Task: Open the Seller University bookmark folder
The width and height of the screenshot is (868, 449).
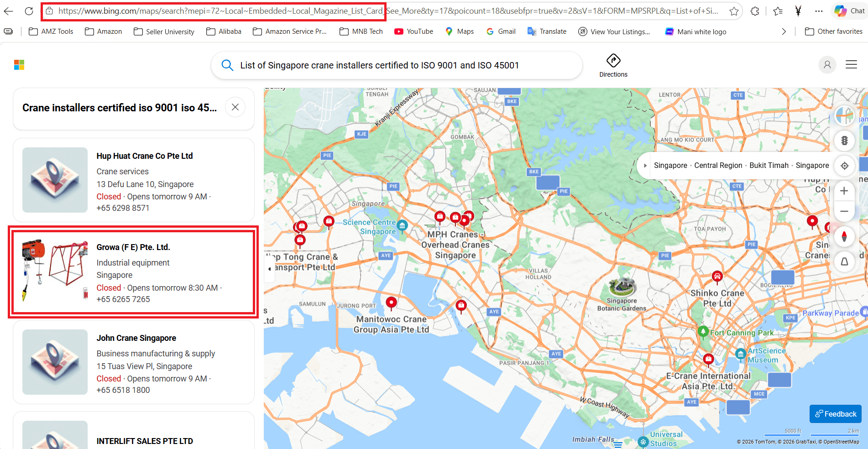Action: click(164, 31)
